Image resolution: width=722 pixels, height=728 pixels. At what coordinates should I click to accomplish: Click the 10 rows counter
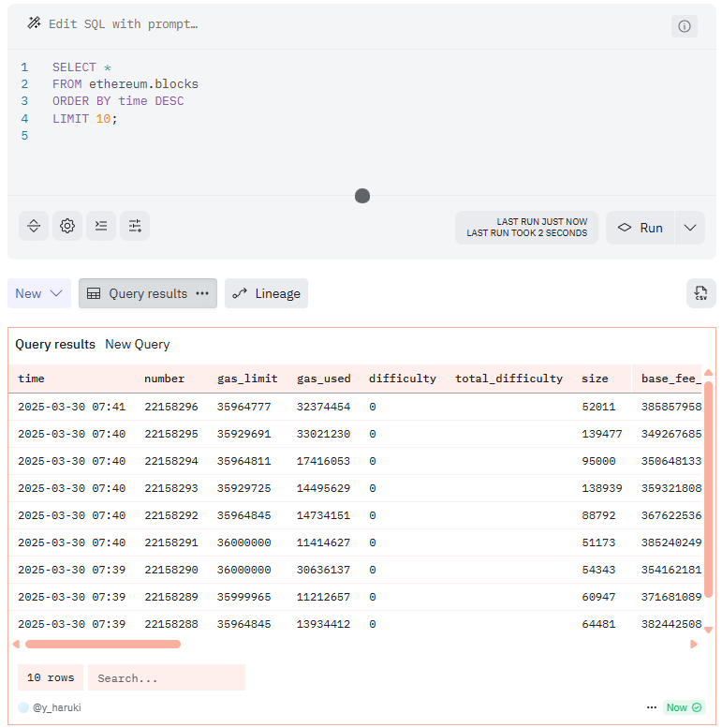point(51,677)
